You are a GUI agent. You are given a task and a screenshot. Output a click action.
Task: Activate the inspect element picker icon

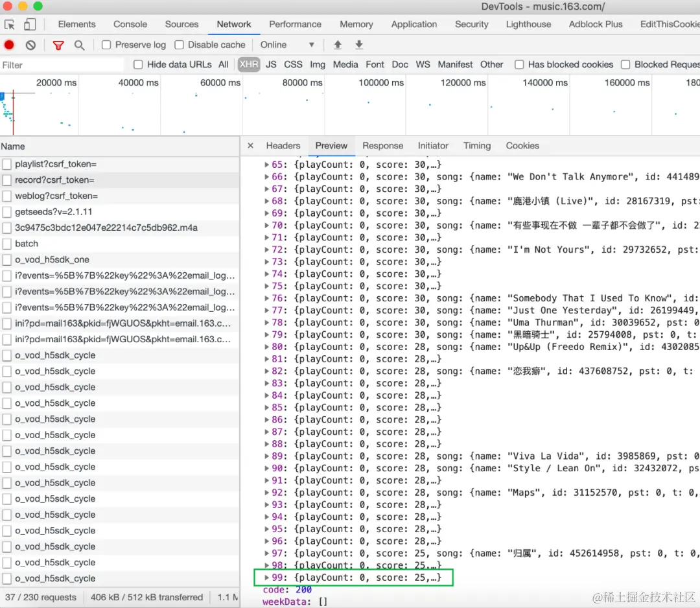click(x=9, y=25)
